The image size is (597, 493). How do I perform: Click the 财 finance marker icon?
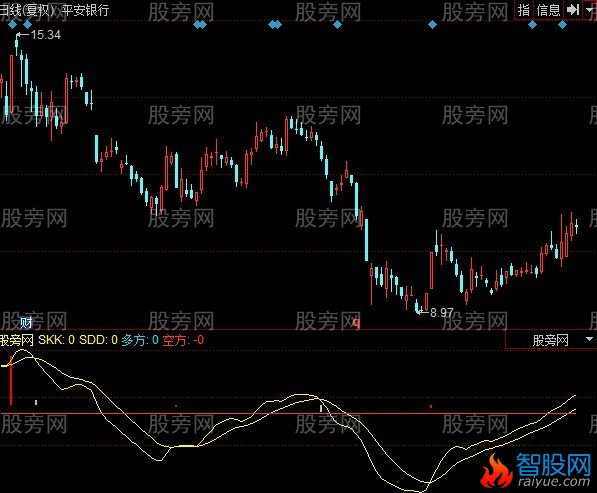(26, 323)
